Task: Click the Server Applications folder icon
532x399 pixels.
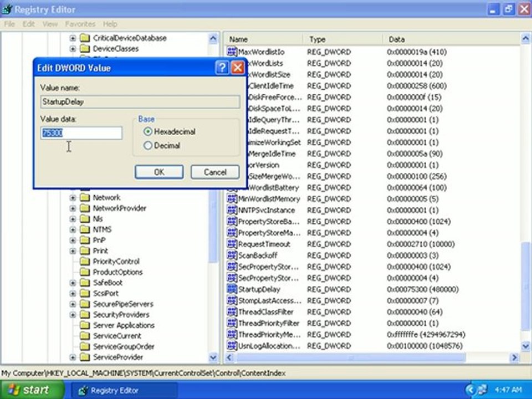Action: click(x=85, y=325)
